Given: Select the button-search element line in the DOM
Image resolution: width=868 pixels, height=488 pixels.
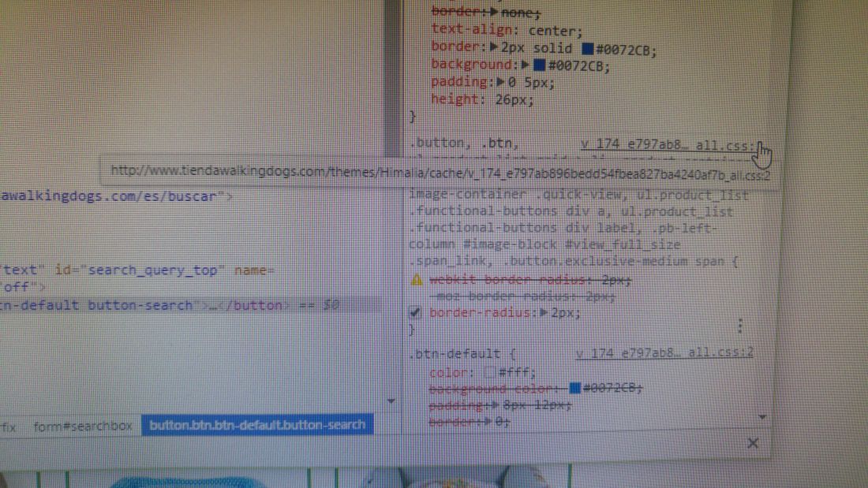Looking at the screenshot, I should (191, 305).
